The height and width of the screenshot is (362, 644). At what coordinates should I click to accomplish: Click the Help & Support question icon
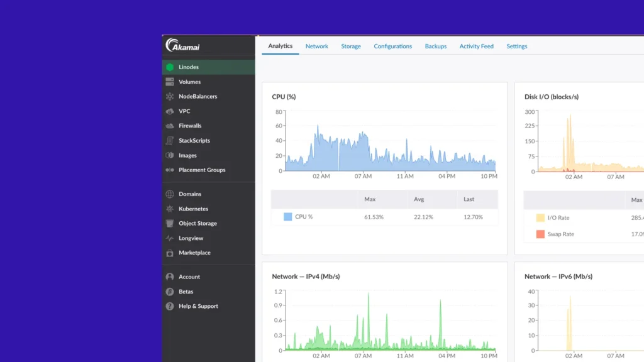(170, 306)
